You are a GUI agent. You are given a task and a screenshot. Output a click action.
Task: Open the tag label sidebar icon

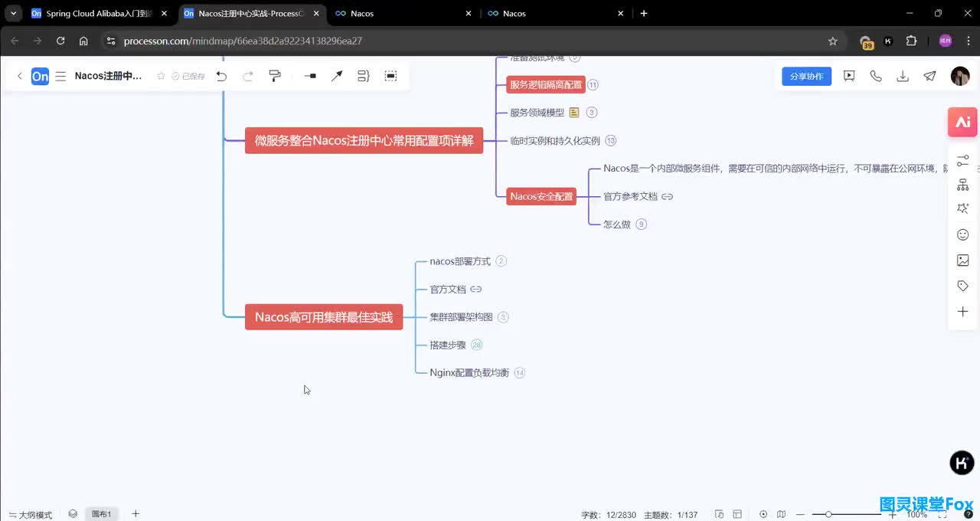(963, 286)
